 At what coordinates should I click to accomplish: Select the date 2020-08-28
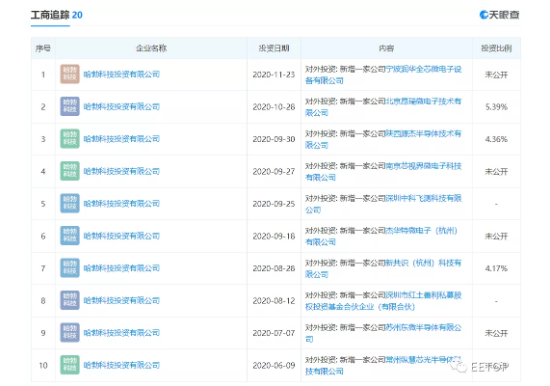(274, 268)
